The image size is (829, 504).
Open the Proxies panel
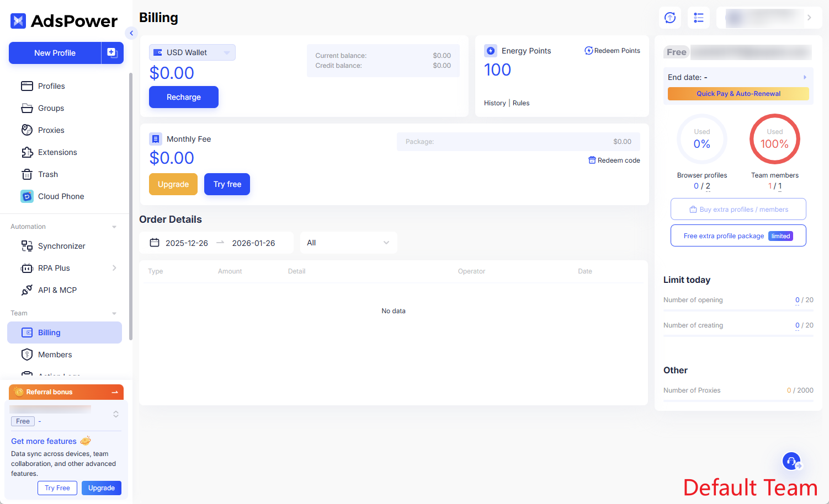[x=51, y=130]
